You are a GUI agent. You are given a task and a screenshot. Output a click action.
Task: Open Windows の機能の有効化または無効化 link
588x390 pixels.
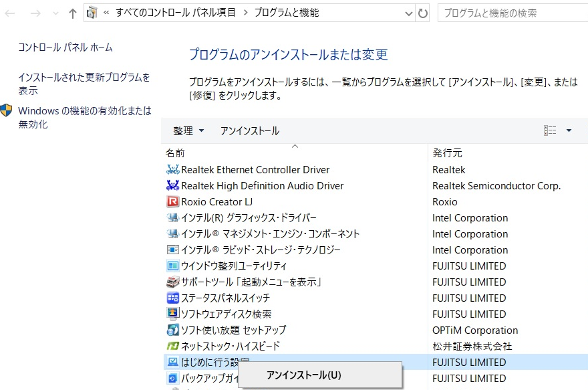[x=85, y=117]
